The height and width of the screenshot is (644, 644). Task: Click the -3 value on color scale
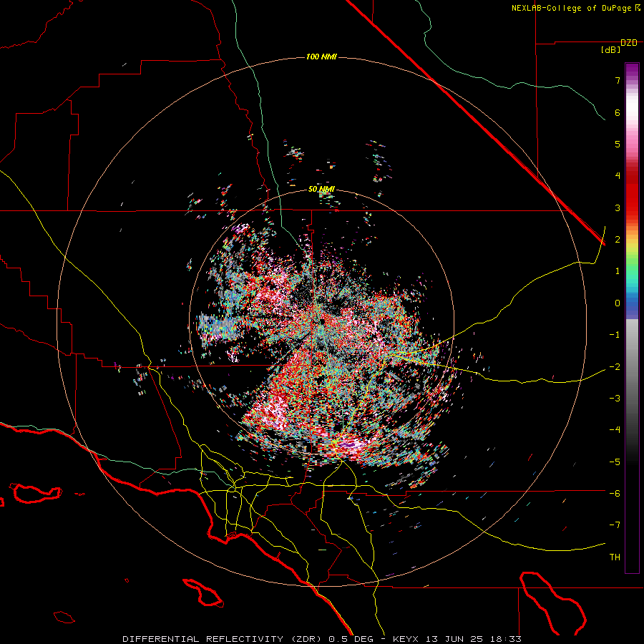pos(615,399)
